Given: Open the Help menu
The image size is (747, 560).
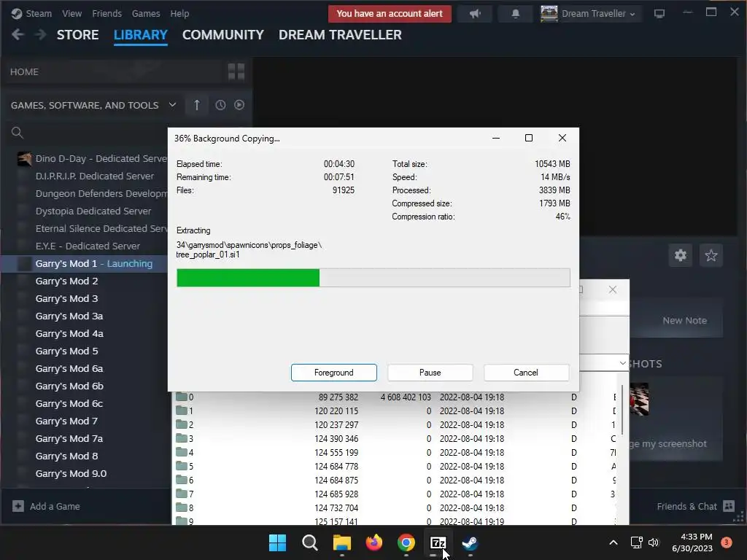Looking at the screenshot, I should pyautogui.click(x=179, y=13).
